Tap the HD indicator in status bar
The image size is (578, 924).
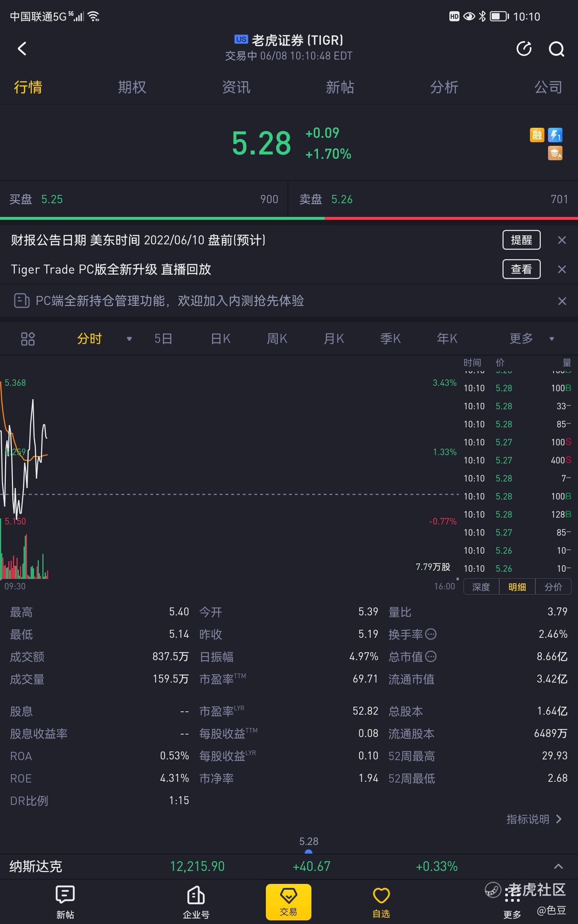point(454,16)
